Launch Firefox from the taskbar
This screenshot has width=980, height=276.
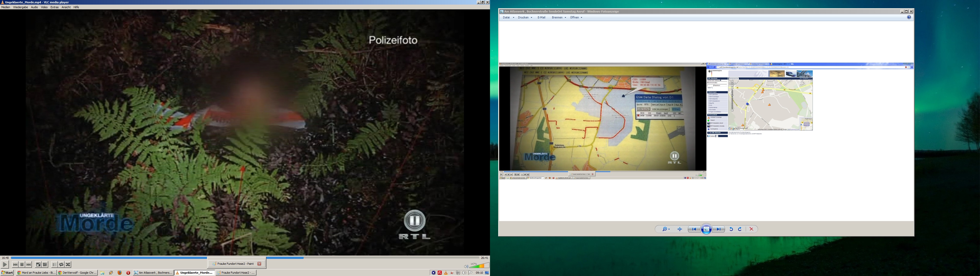point(120,273)
